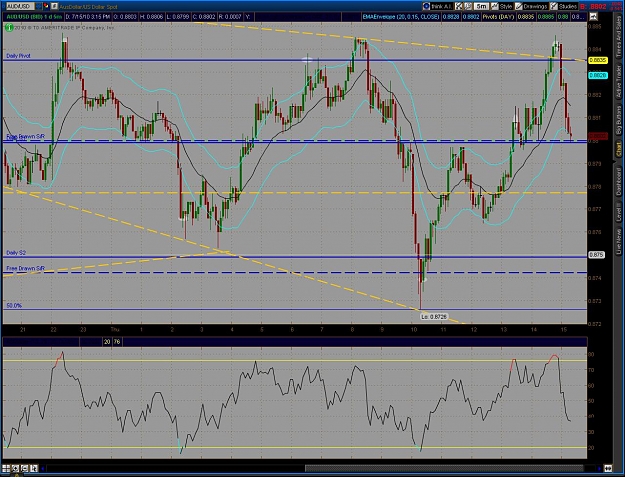
Task: Click the lower Free Drawn S/R label
Action: [x=26, y=269]
